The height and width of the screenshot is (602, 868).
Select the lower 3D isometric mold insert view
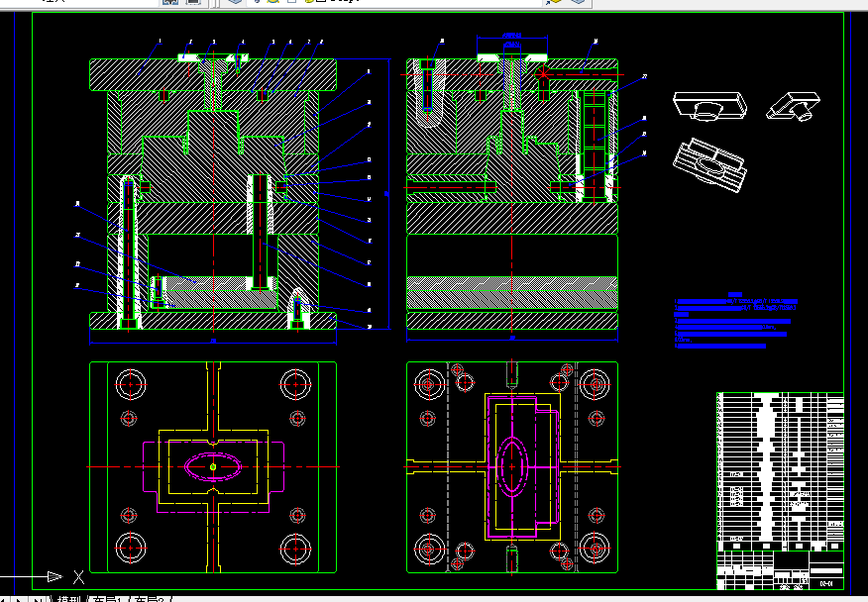pos(709,165)
